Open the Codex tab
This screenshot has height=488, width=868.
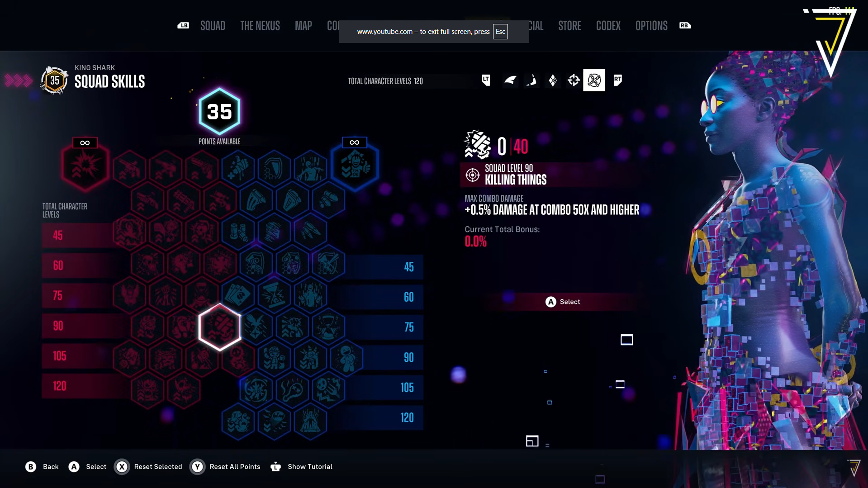point(608,26)
